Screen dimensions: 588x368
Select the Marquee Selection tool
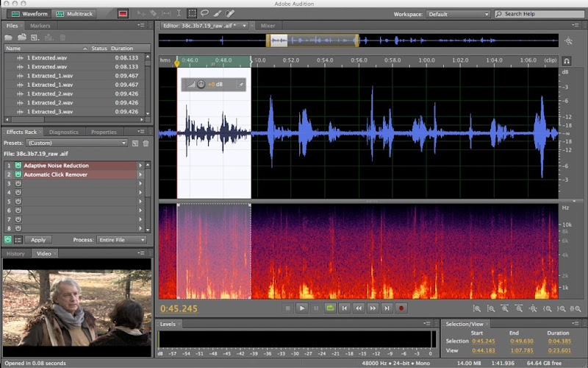tap(192, 13)
